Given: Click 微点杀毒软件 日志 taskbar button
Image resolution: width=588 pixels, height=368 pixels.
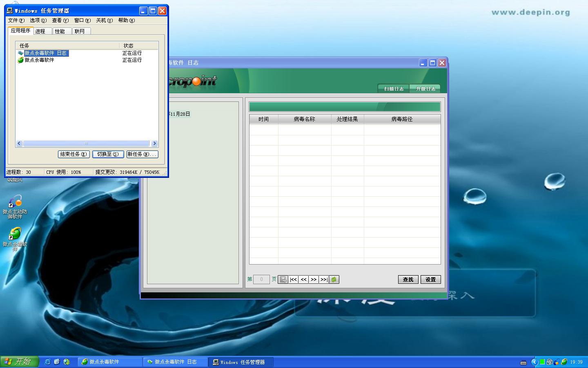Looking at the screenshot, I should [x=176, y=362].
